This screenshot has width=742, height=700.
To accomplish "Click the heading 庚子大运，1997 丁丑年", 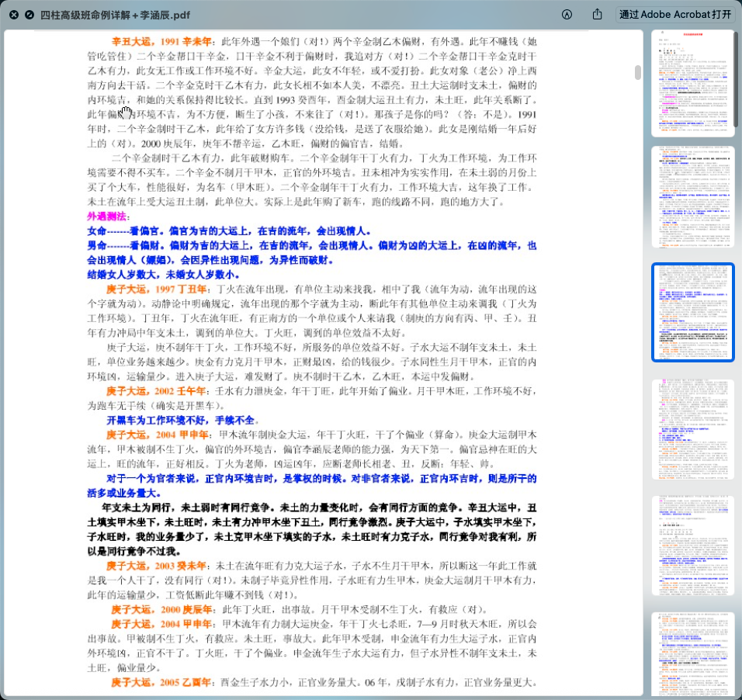I will tap(158, 289).
